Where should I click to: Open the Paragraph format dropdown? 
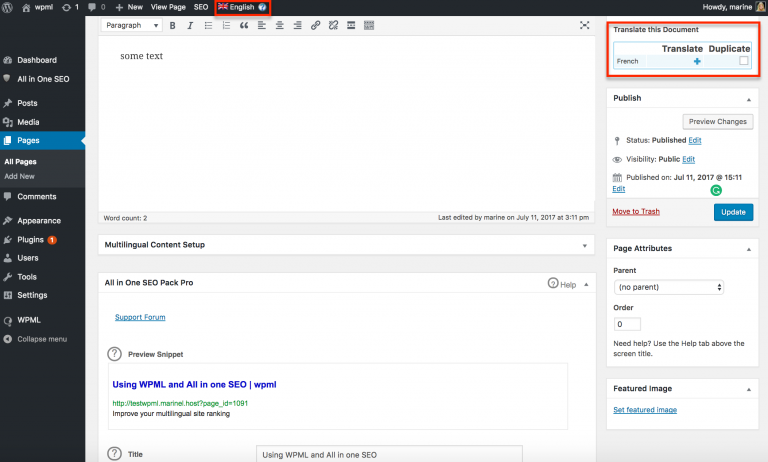(x=132, y=25)
